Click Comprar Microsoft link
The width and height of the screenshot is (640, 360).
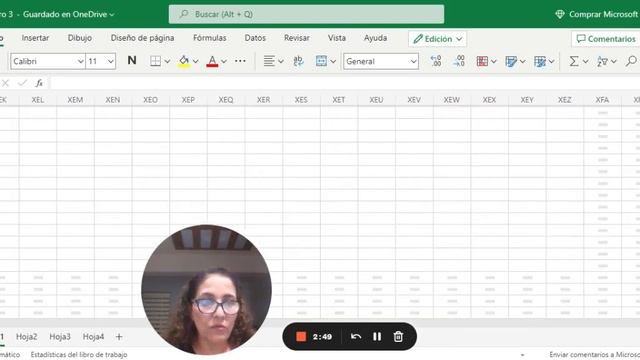pyautogui.click(x=603, y=14)
